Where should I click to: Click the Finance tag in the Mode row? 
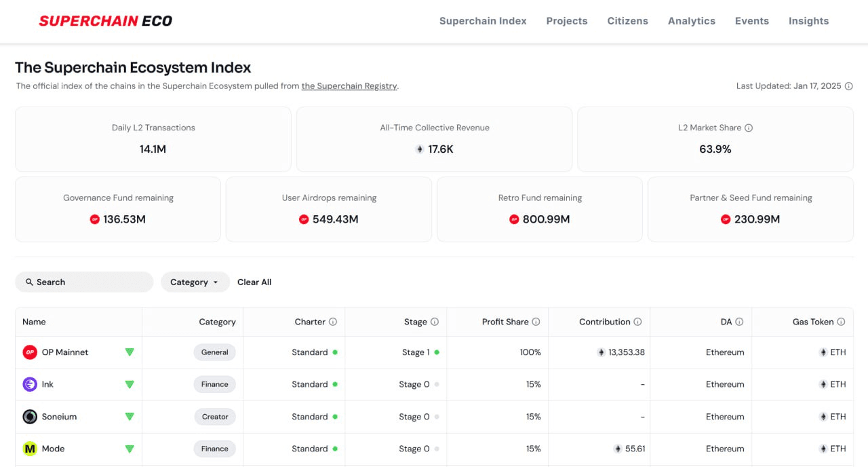215,449
